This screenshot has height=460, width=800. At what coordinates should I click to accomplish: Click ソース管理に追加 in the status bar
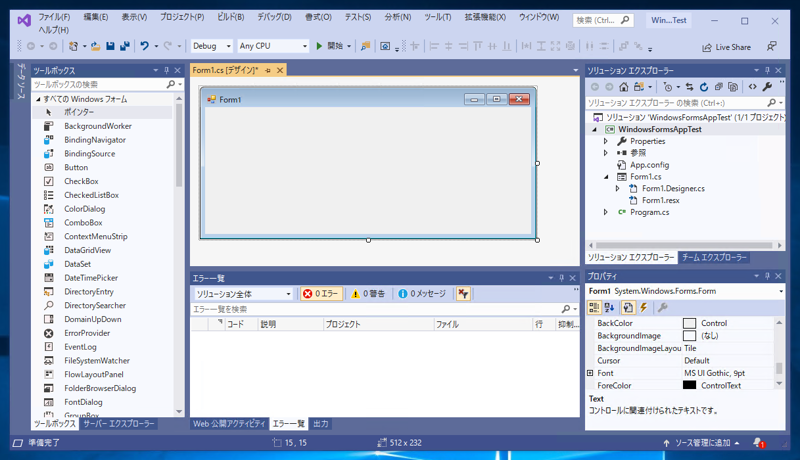point(702,443)
